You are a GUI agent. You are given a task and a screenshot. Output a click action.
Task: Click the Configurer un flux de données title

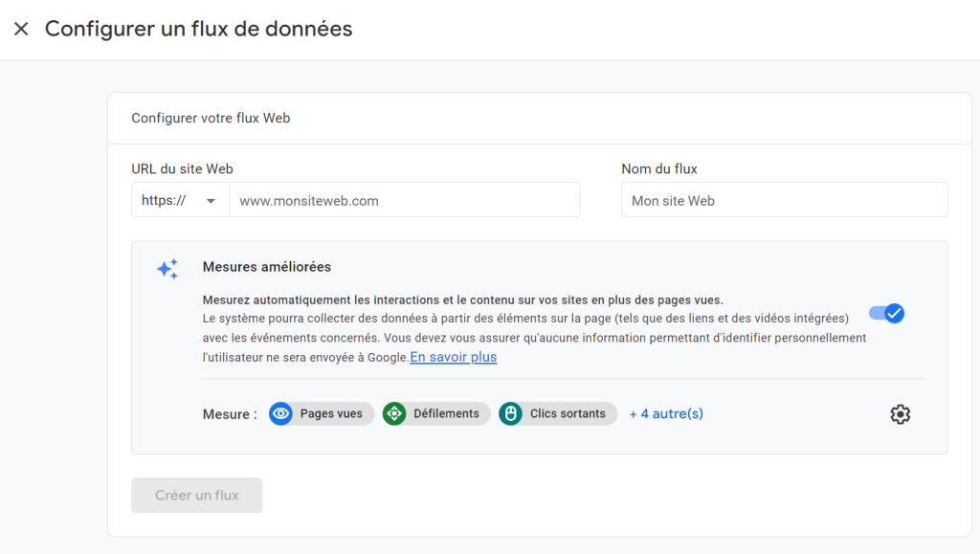tap(199, 29)
